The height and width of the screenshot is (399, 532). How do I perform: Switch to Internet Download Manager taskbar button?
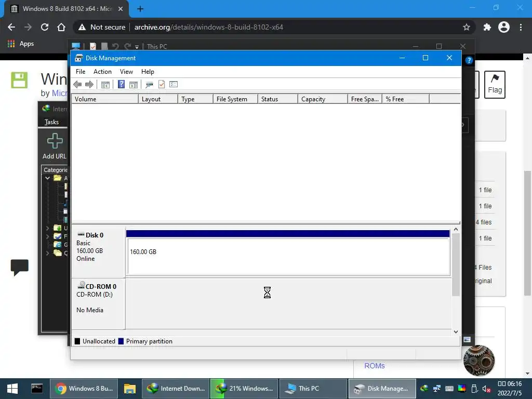tap(176, 389)
